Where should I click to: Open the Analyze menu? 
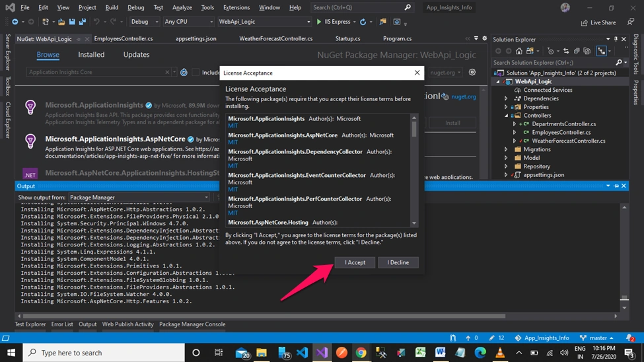pos(182,7)
